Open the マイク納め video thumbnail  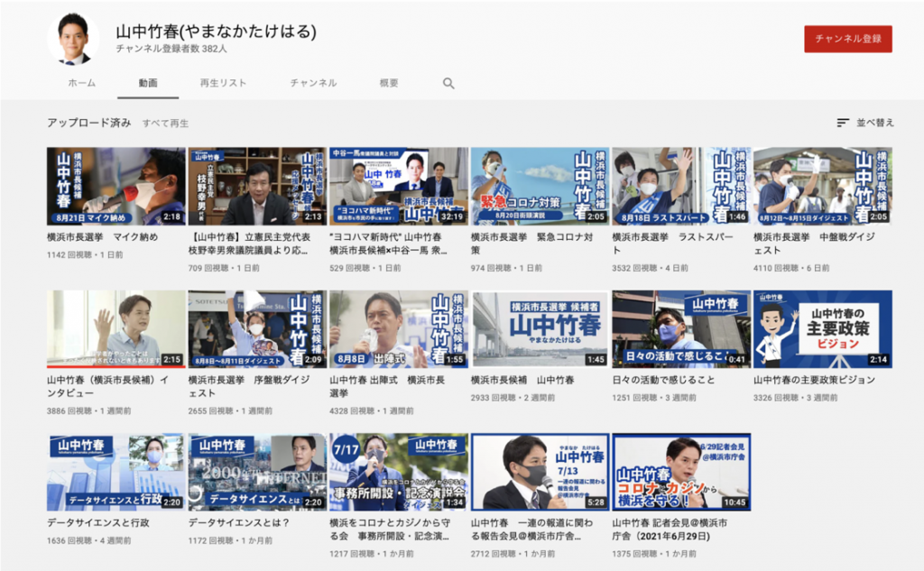click(x=115, y=186)
